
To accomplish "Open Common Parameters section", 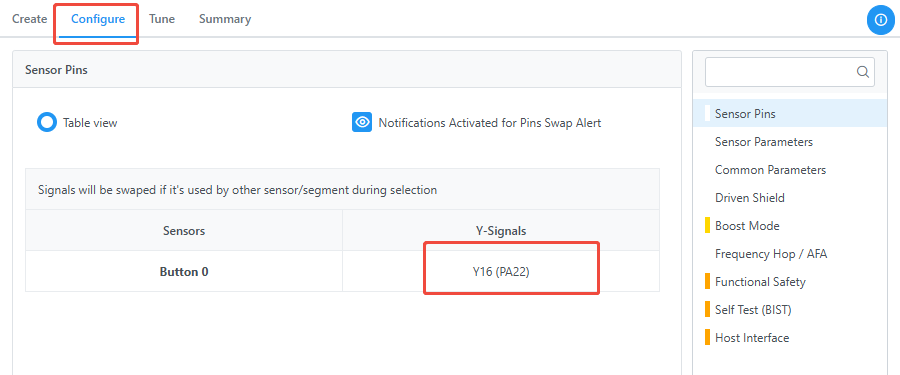I will tap(790, 170).
